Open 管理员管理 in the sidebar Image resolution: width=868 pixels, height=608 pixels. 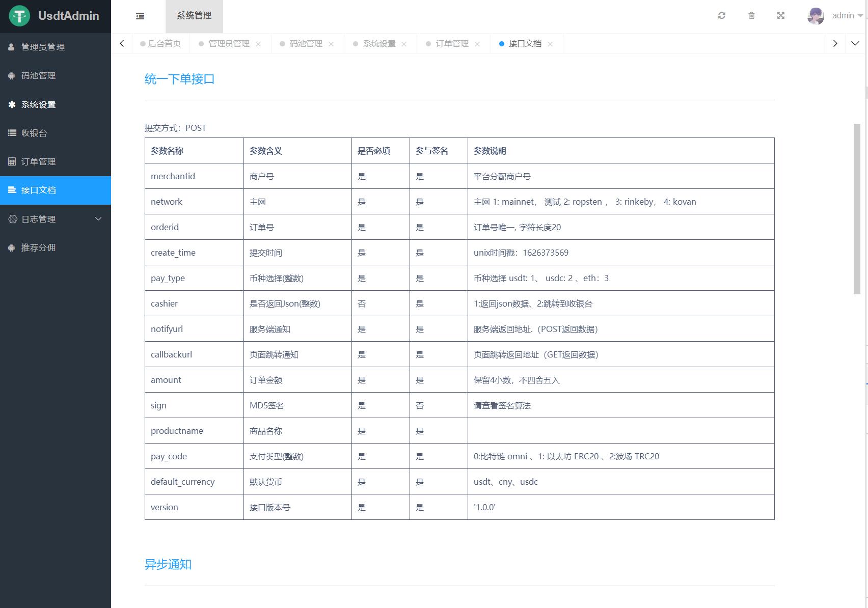(x=43, y=47)
